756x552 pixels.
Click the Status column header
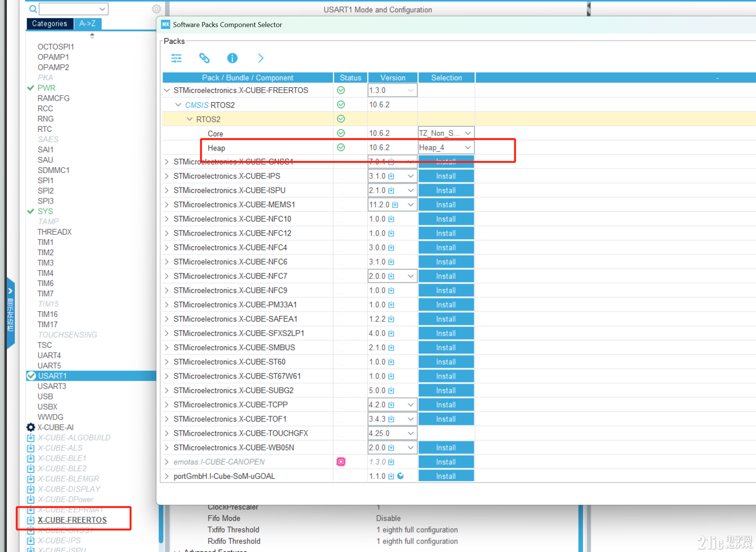coord(351,78)
